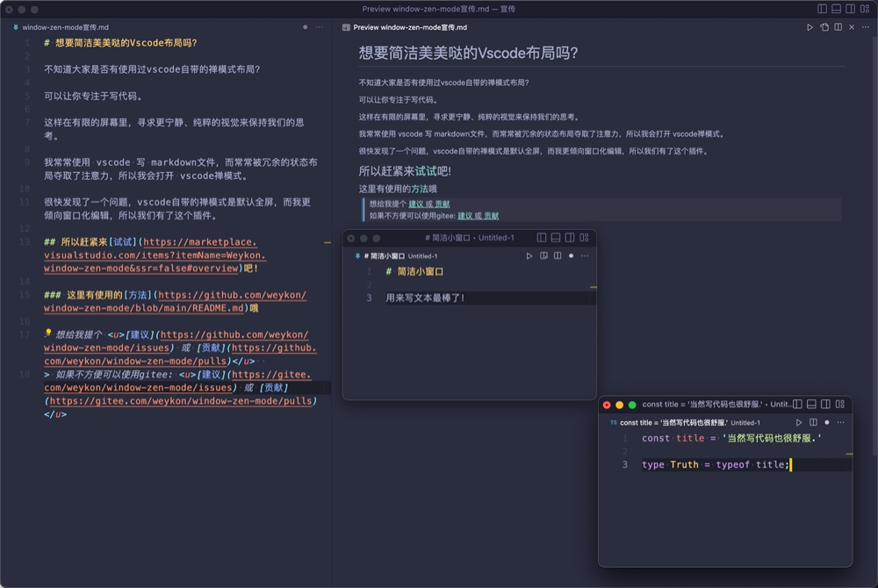Screen dimensions: 878x588
Task: Open Customize Layout in main window title bar
Action: (x=866, y=9)
